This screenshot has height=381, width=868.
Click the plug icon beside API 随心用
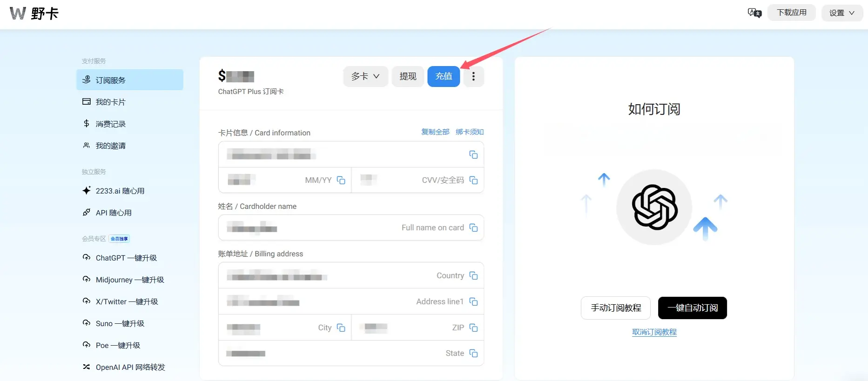(86, 212)
